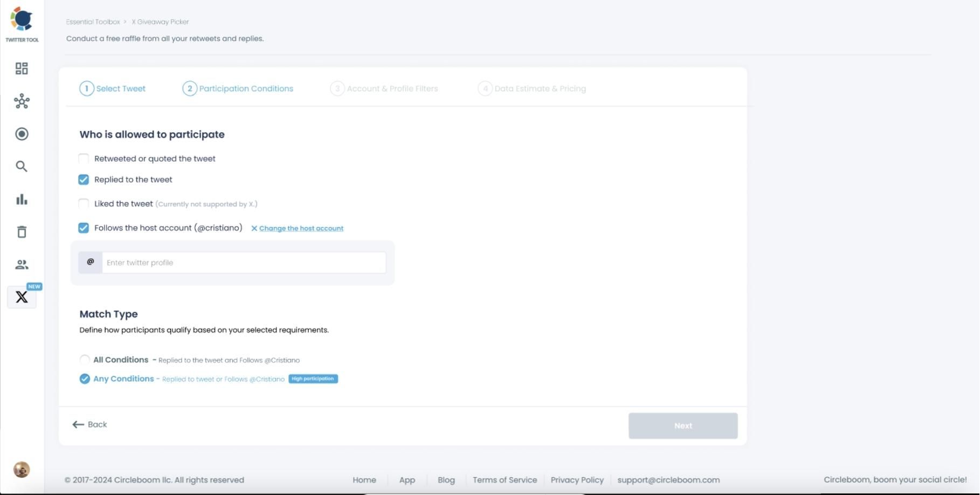Open the search magnifier icon in sidebar
The width and height of the screenshot is (980, 495).
(22, 167)
